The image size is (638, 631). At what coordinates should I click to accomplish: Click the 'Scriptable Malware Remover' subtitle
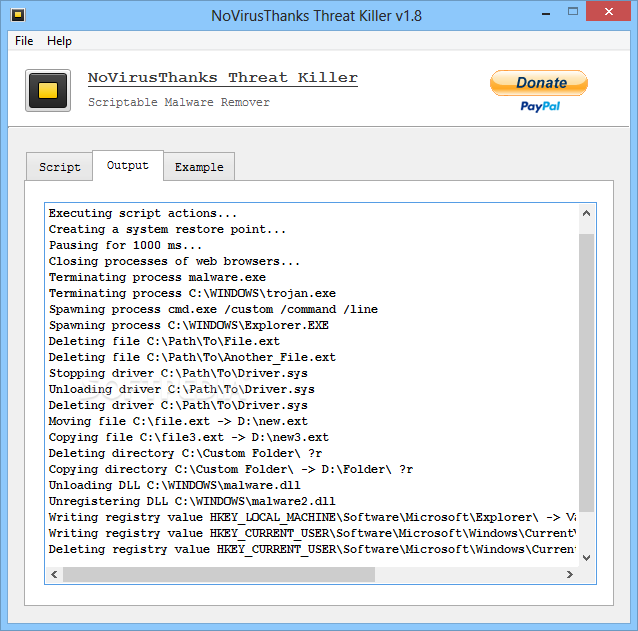(179, 102)
